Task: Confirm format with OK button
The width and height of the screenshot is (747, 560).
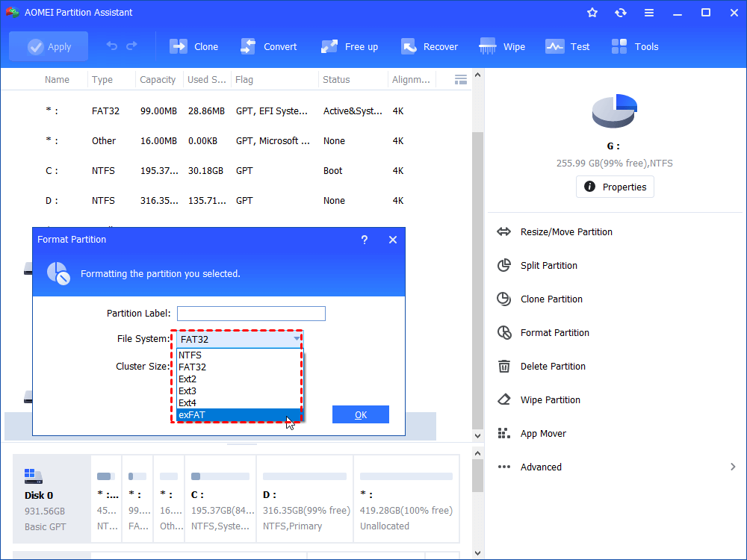Action: pos(361,414)
